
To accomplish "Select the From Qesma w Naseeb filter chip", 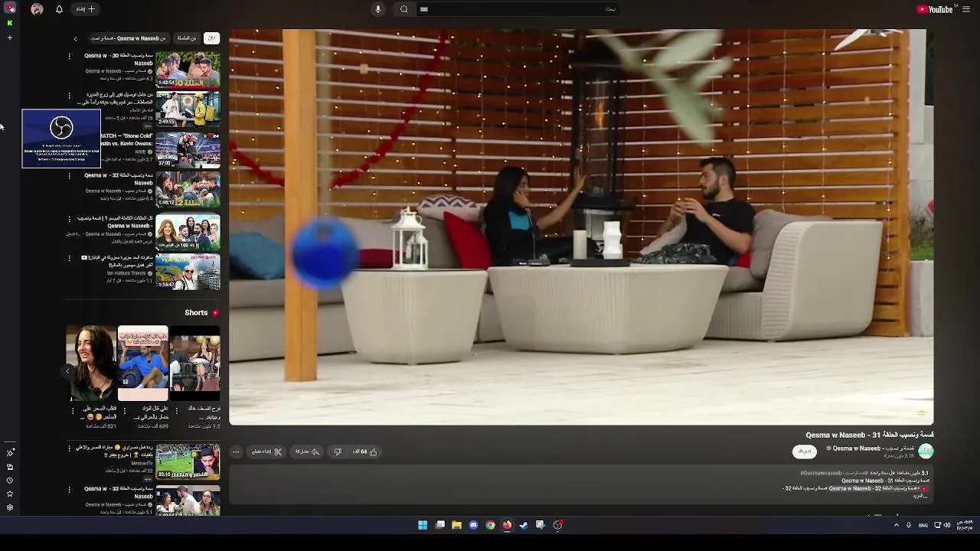I will click(x=129, y=38).
